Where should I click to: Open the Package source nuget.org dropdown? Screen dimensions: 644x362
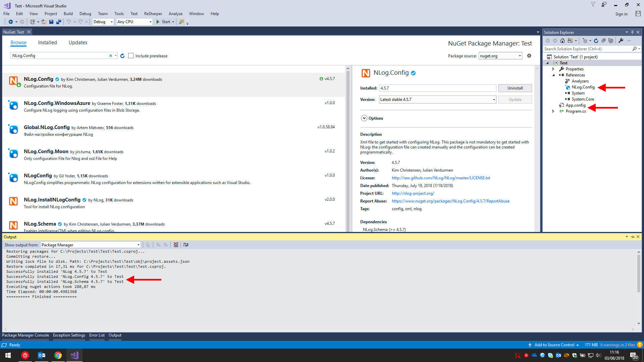click(500, 56)
